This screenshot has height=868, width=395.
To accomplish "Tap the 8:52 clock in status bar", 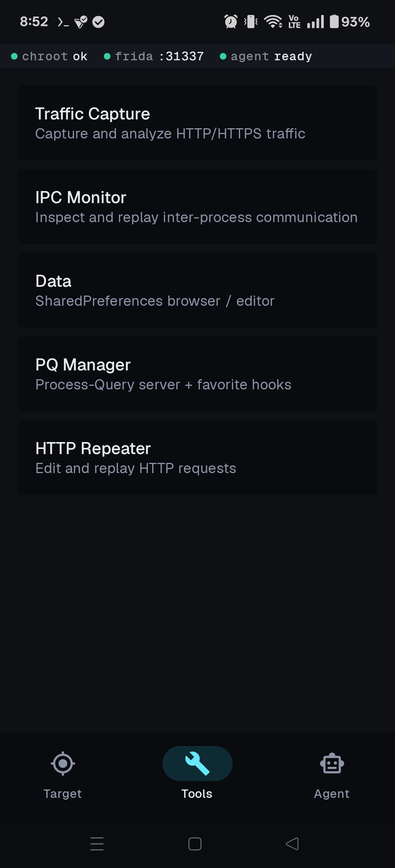I will (34, 22).
